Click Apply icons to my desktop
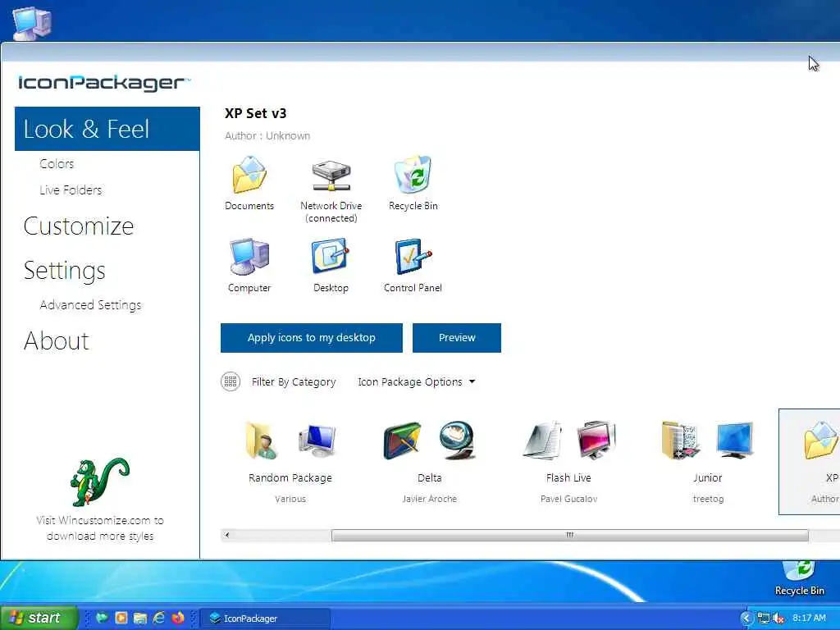 click(311, 337)
